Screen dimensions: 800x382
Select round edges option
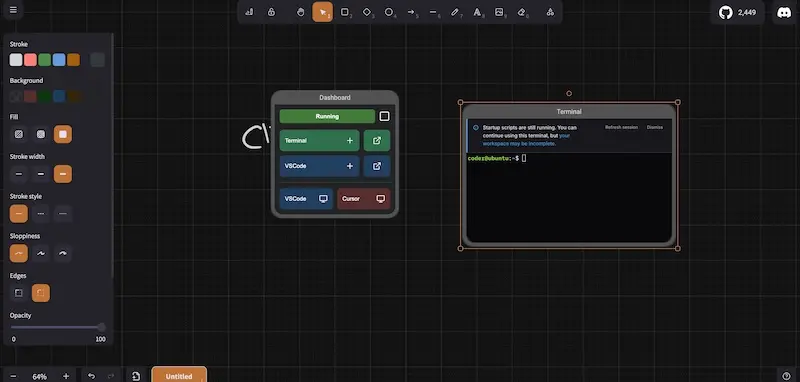(x=41, y=293)
